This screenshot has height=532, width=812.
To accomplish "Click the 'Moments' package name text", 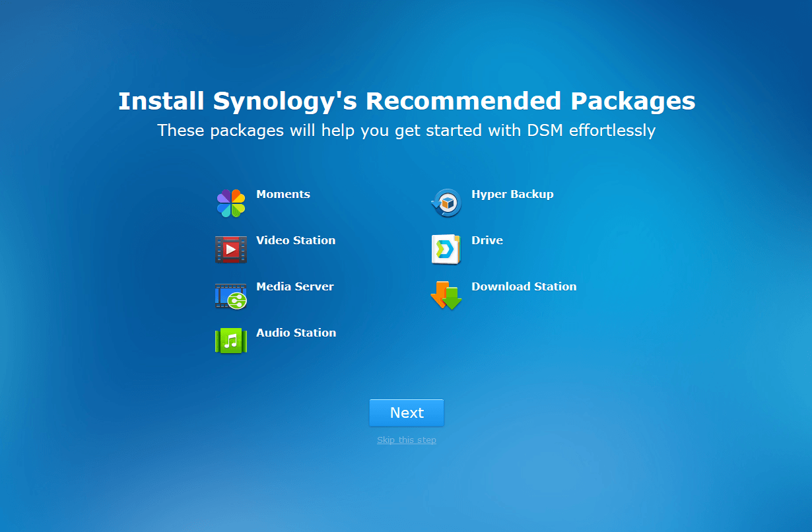I will 283,194.
